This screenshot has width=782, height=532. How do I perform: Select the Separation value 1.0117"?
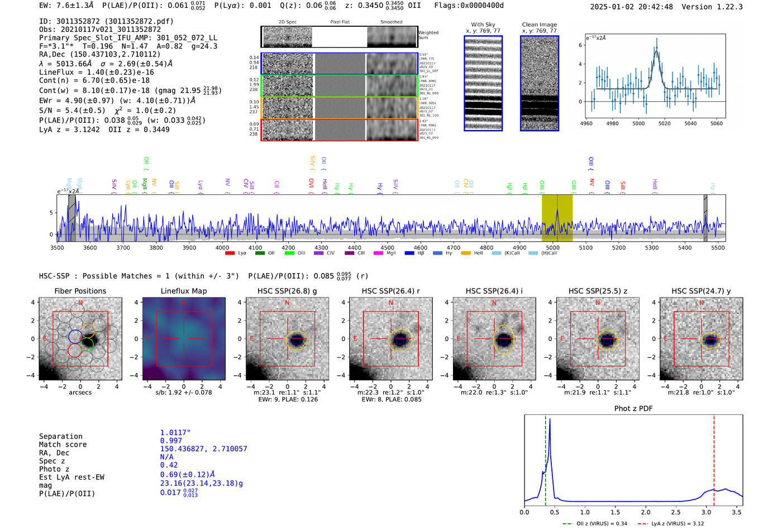[x=175, y=433]
